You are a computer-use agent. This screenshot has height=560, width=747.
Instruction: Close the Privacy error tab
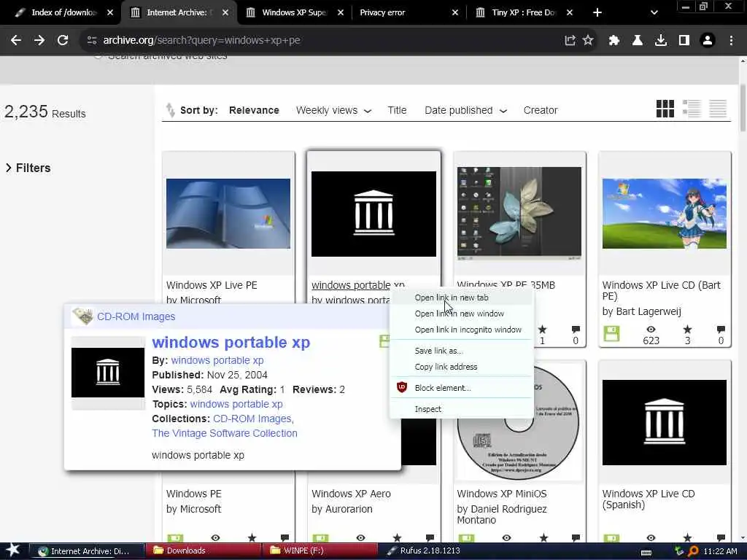(x=455, y=13)
